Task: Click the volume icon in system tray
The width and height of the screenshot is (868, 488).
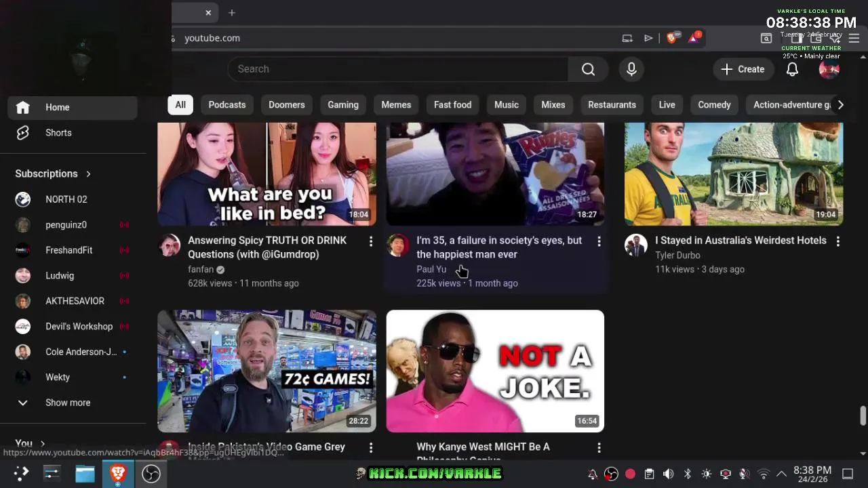Action: [668, 474]
